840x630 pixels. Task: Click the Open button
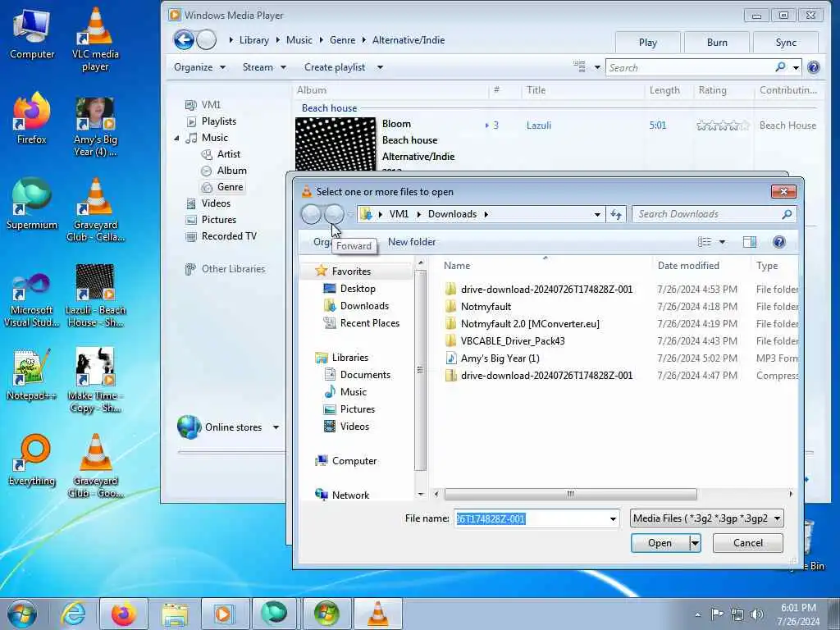(x=660, y=543)
